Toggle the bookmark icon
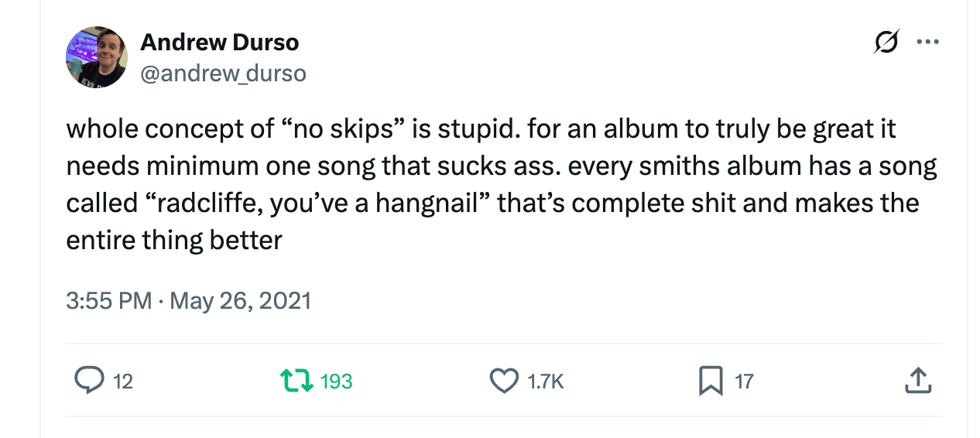 pos(711,381)
